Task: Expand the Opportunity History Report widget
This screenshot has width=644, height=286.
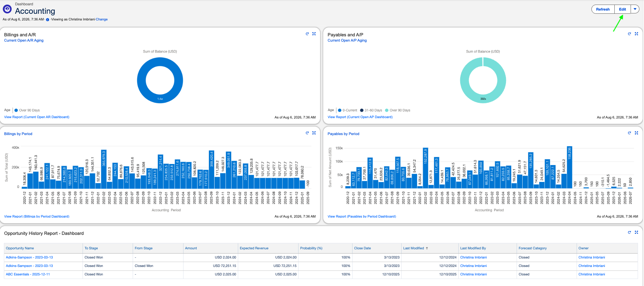Action: coord(637,232)
